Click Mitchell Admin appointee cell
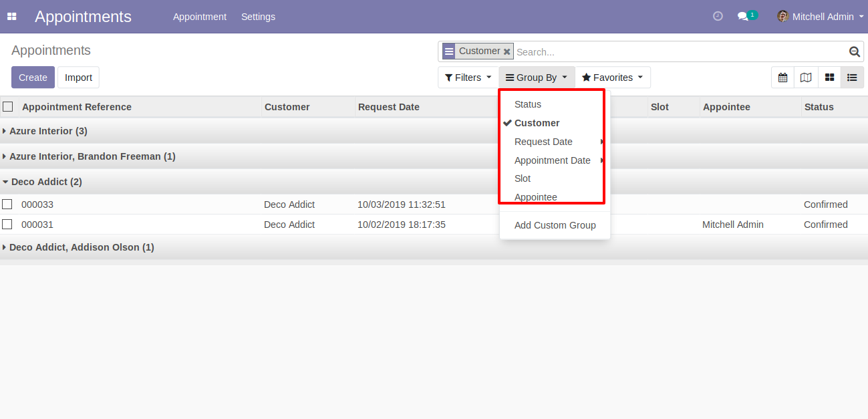This screenshot has height=419, width=868. (x=733, y=225)
